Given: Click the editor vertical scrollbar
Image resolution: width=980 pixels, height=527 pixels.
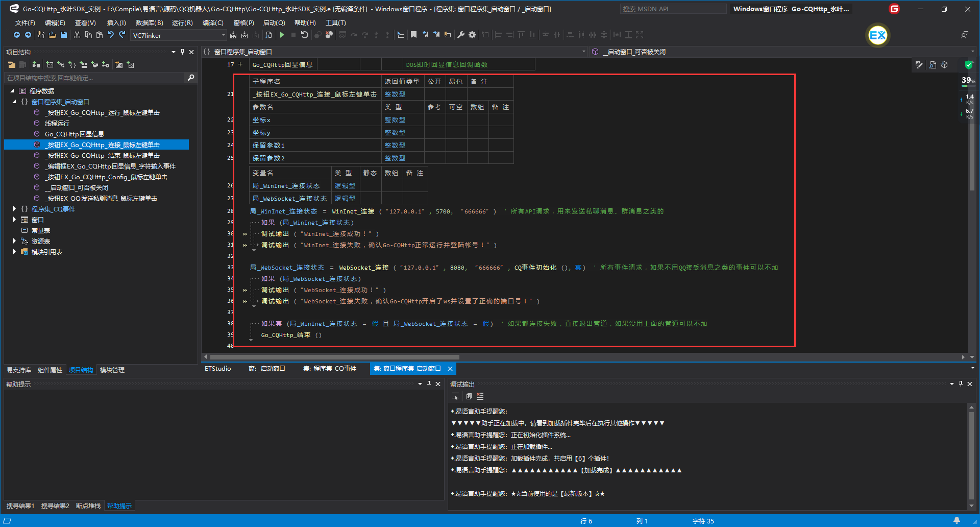Looking at the screenshot, I should click(972, 133).
